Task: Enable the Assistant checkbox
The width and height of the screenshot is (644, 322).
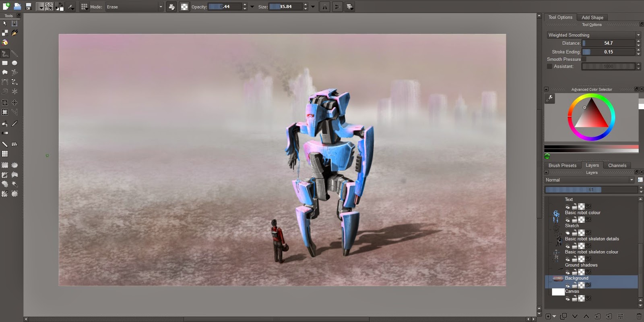Action: [x=549, y=66]
